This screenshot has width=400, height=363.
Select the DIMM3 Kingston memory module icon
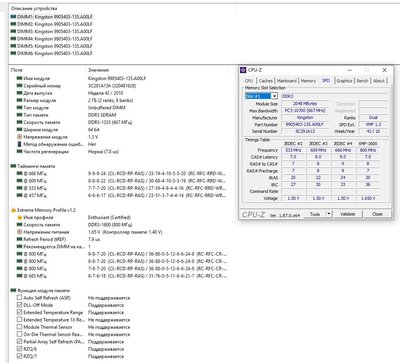pyautogui.click(x=13, y=31)
